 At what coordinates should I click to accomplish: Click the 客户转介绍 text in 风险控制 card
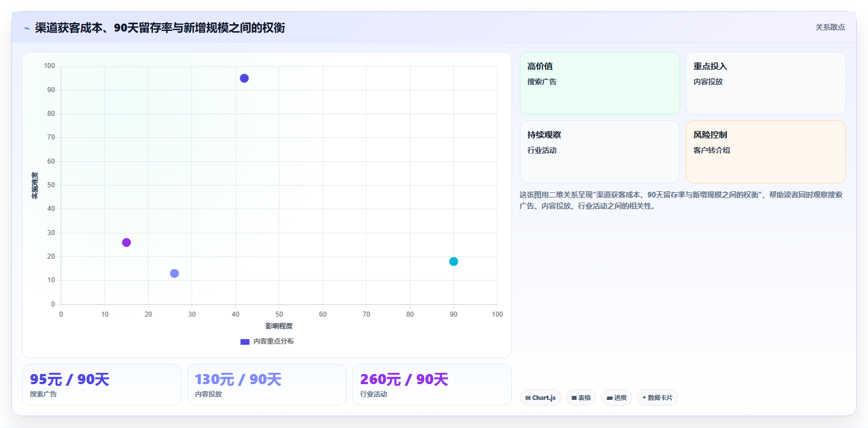click(712, 150)
